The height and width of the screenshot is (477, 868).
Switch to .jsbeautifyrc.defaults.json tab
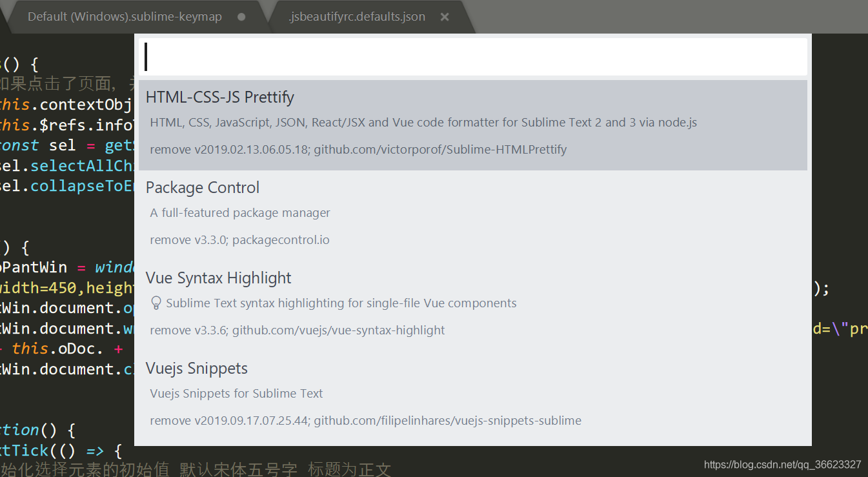tap(357, 17)
